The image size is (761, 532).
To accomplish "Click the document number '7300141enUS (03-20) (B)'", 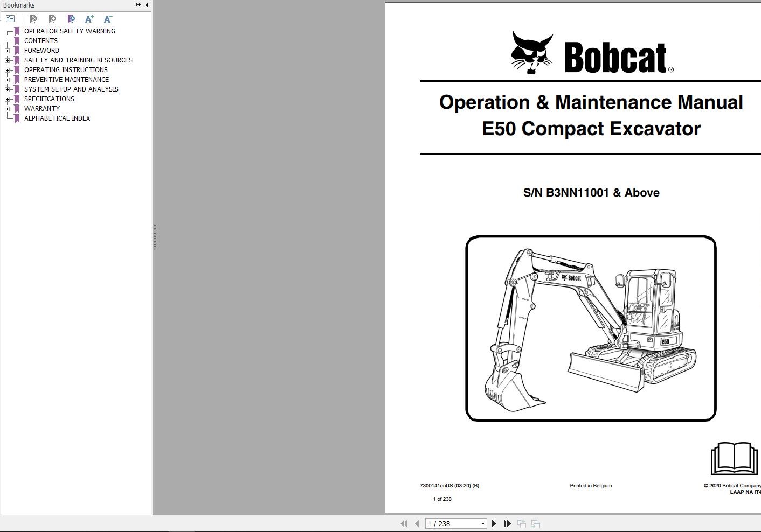I will coord(449,486).
